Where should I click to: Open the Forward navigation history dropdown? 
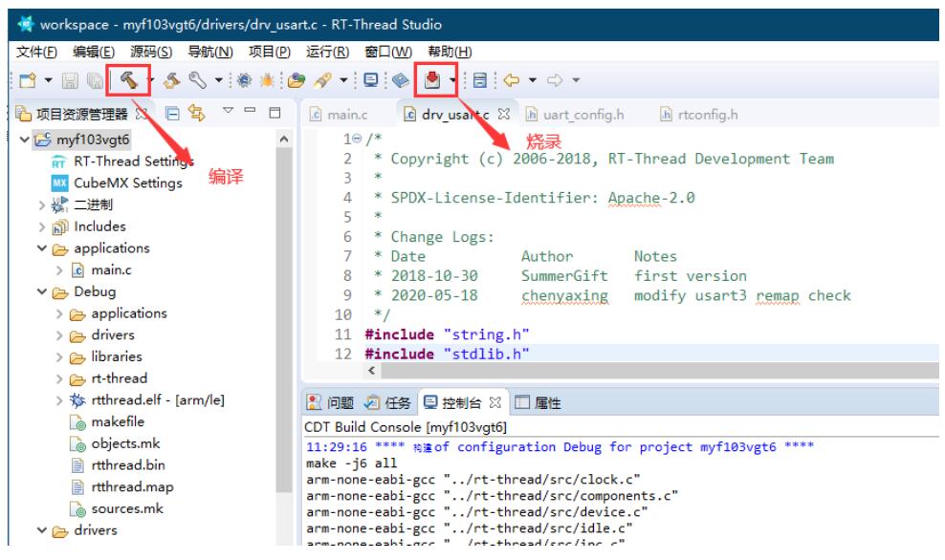tap(576, 80)
